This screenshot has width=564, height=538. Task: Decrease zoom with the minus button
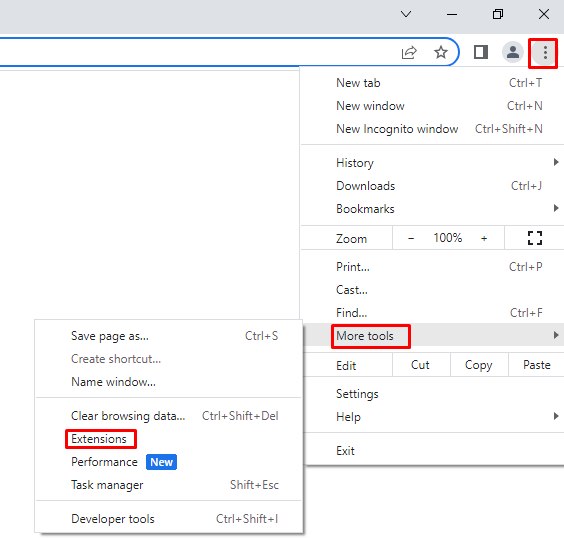[411, 238]
